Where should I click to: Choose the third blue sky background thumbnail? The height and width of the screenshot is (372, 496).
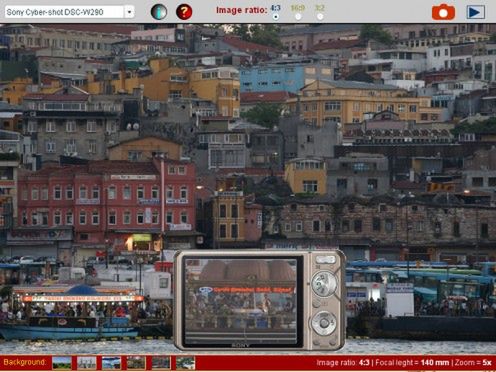pyautogui.click(x=111, y=363)
